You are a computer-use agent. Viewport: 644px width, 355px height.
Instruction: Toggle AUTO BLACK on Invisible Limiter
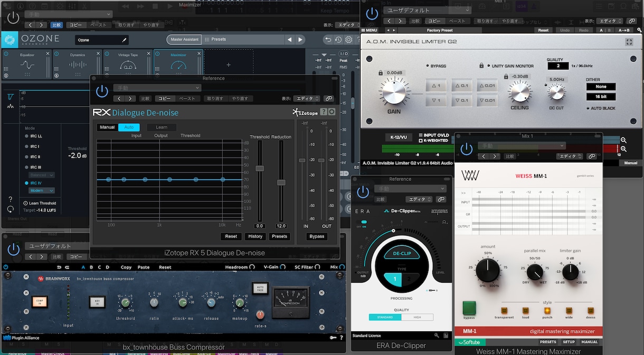coord(601,108)
